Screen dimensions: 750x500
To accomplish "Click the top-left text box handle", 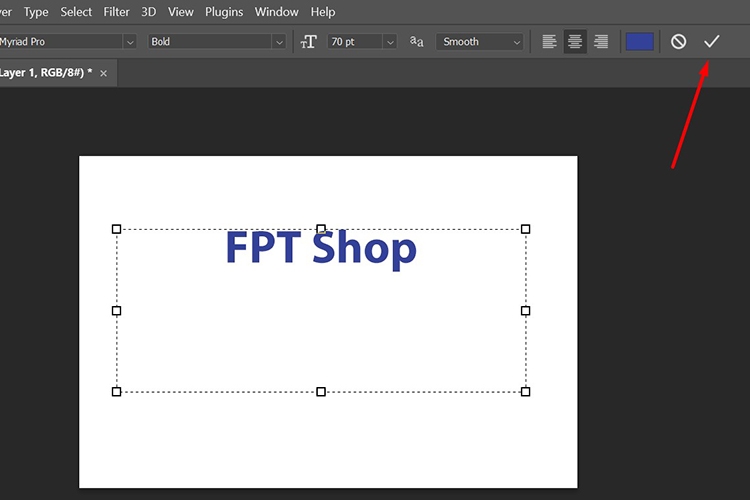I will 116,229.
